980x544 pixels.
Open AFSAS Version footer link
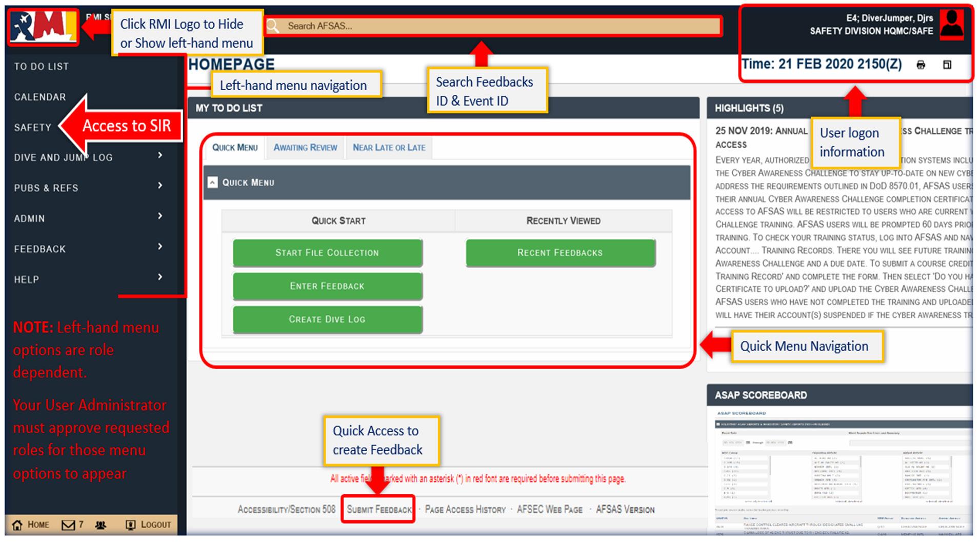[625, 510]
